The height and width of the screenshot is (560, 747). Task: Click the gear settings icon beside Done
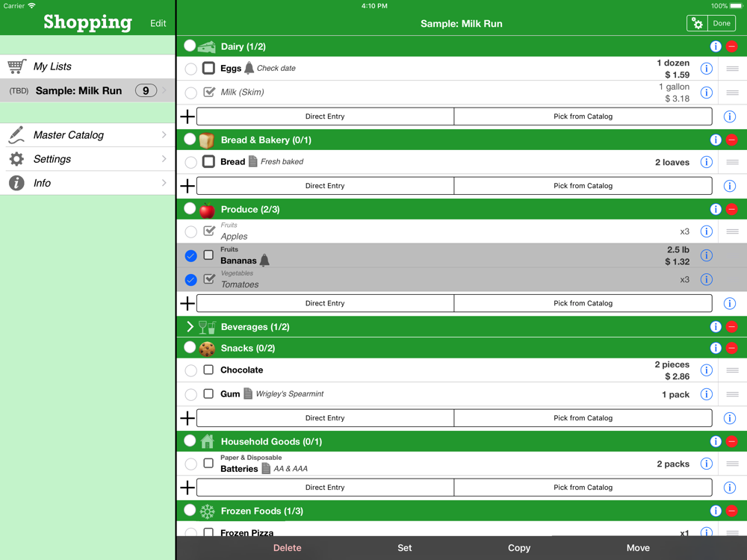[x=697, y=24]
